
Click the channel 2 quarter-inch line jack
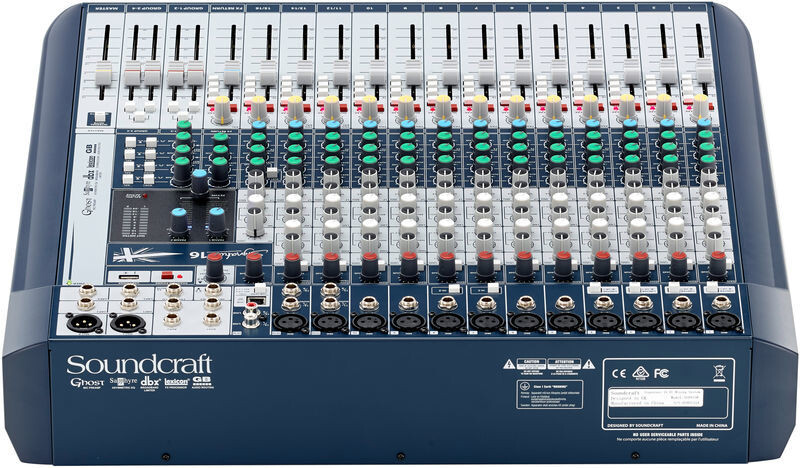[682, 303]
